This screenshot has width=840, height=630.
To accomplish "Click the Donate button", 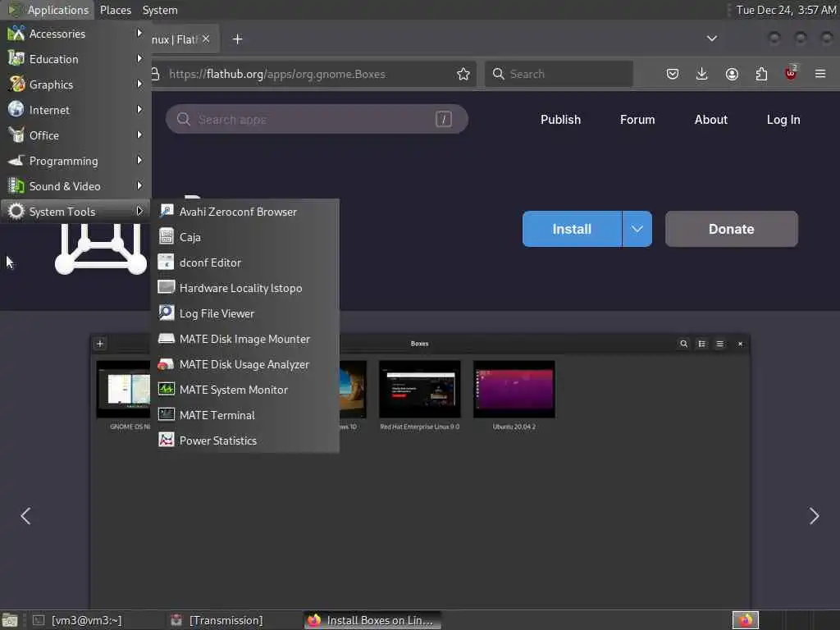I will coord(731,229).
